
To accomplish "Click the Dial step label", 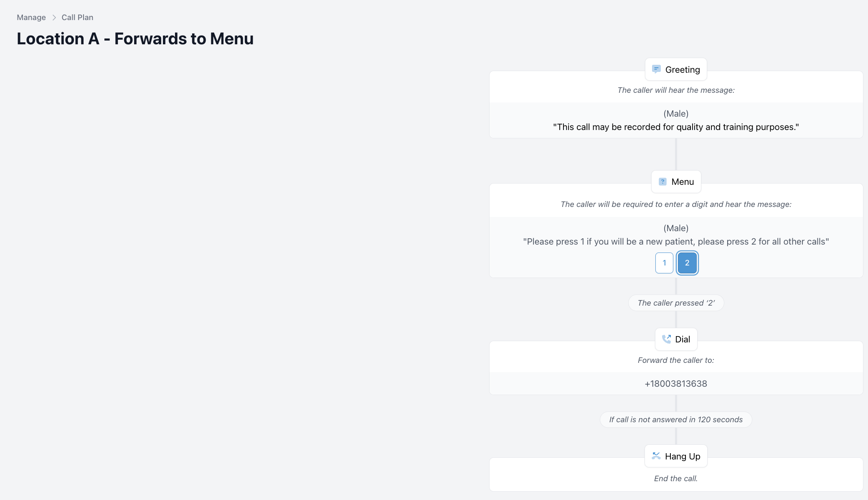I will (683, 339).
